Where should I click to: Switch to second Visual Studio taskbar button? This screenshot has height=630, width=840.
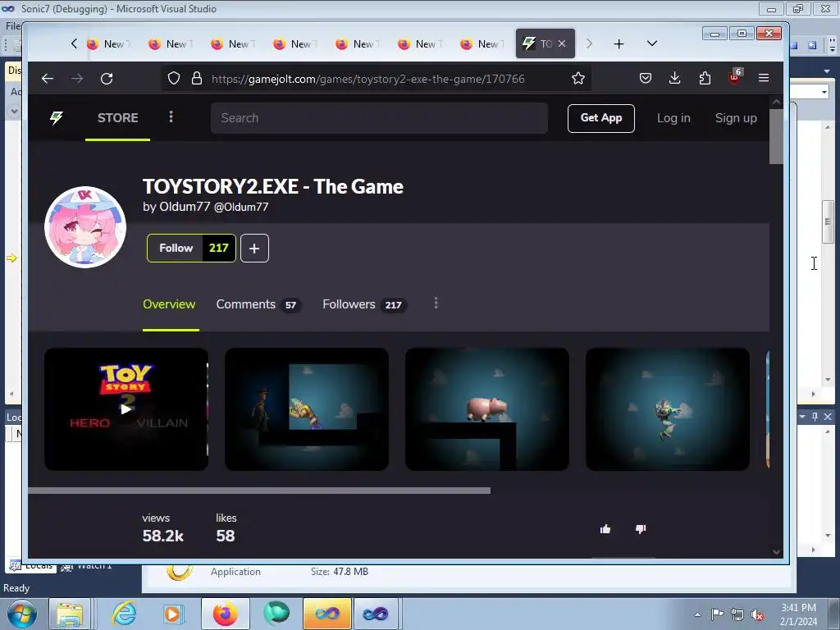pos(376,614)
